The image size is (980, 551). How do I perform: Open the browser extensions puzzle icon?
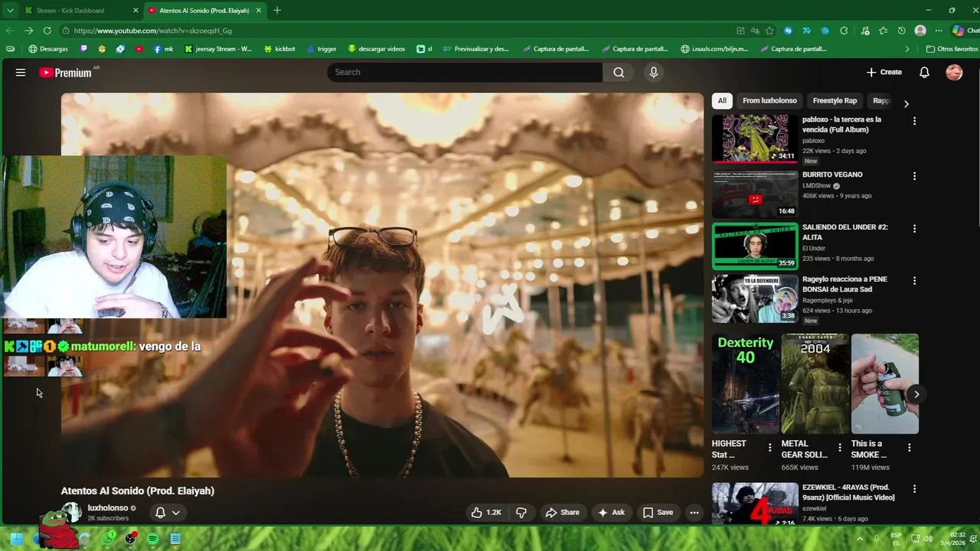click(x=844, y=31)
